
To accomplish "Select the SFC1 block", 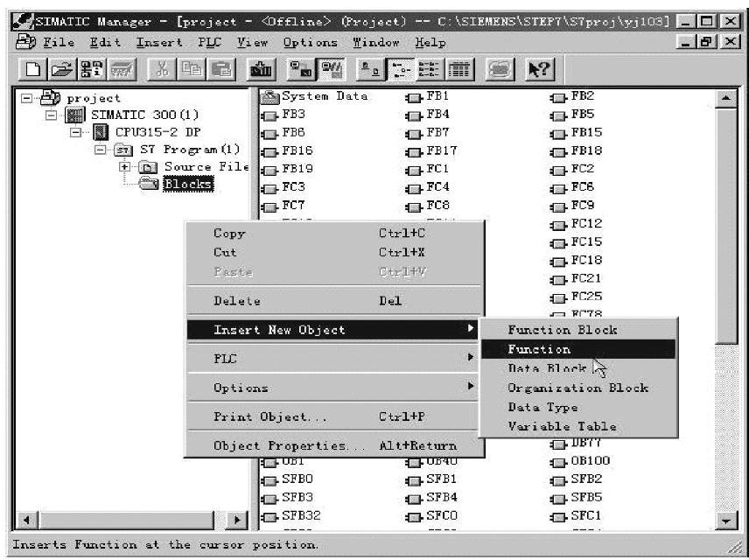I will (576, 516).
